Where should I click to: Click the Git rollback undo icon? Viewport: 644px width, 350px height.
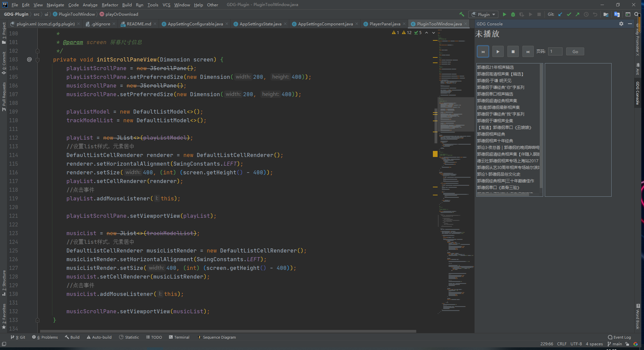595,14
